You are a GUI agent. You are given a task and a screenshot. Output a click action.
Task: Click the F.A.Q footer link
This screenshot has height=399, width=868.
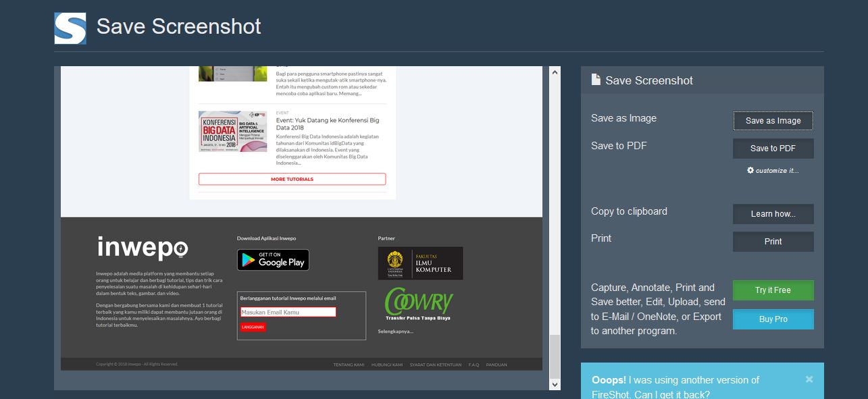pyautogui.click(x=474, y=365)
